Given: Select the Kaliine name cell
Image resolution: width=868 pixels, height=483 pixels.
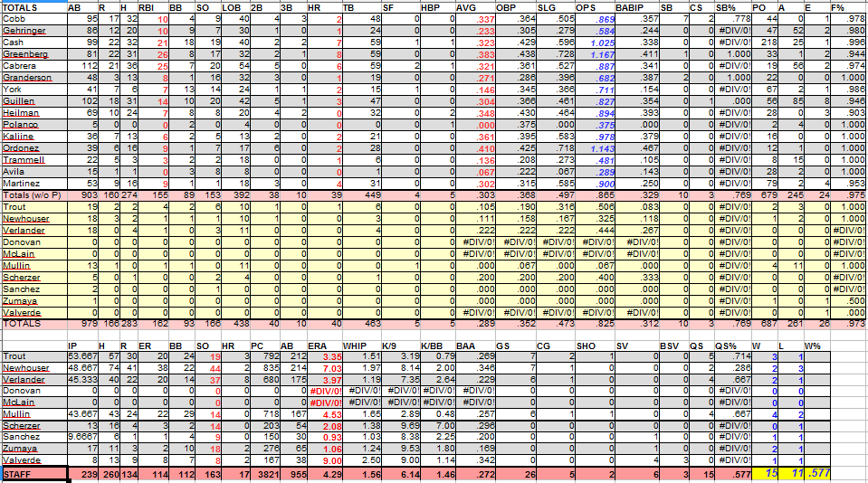Looking at the screenshot, I should click(34, 137).
